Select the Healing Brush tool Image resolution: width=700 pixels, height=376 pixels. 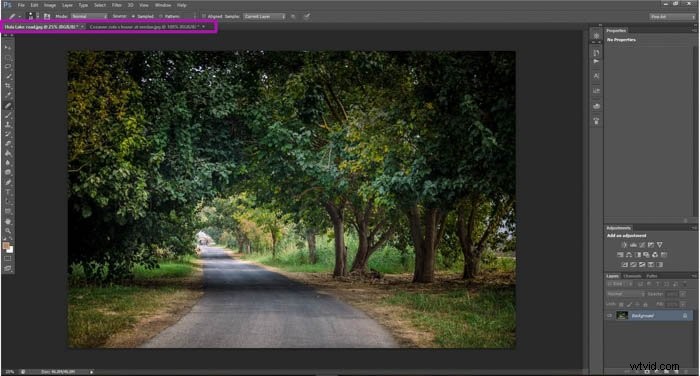click(x=8, y=106)
